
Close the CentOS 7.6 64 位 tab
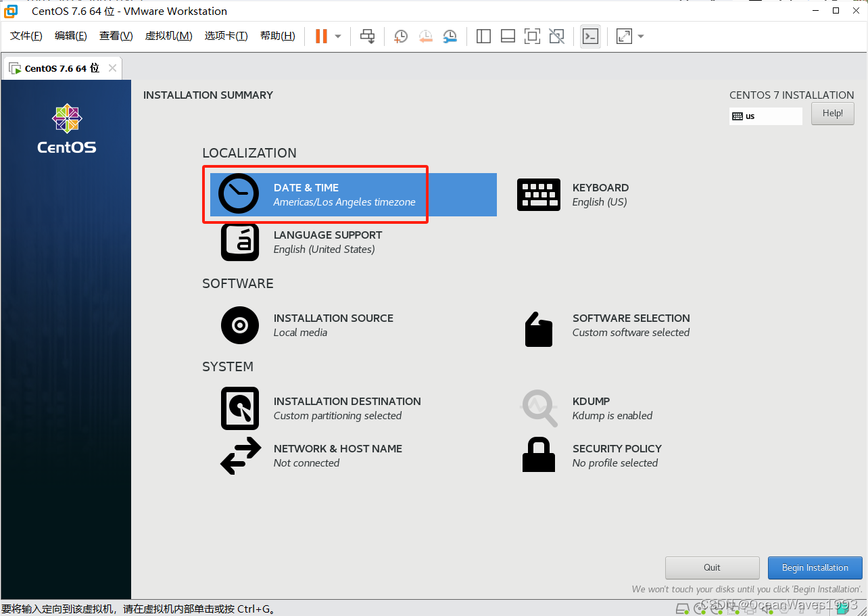[112, 68]
